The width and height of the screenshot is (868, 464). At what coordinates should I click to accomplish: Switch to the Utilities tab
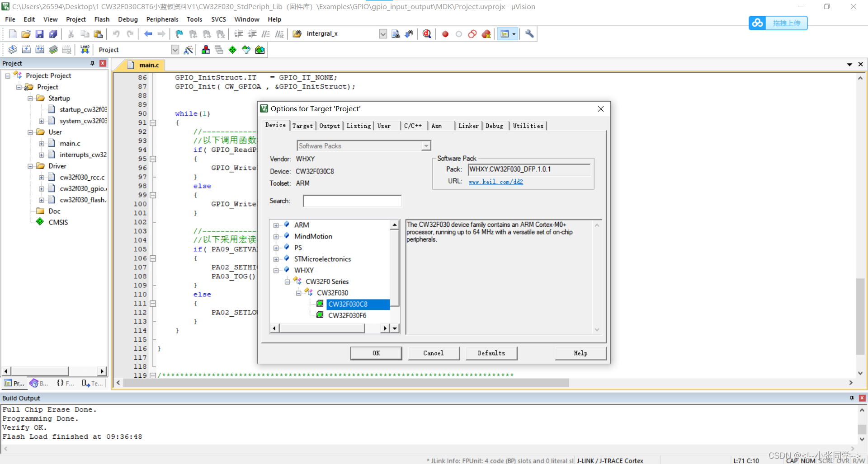tap(528, 126)
